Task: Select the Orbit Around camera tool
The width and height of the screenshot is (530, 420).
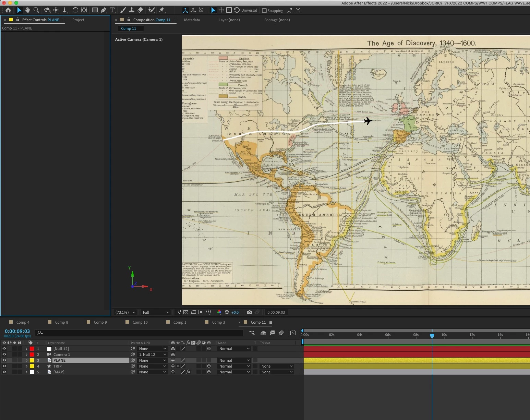Action: [x=47, y=10]
